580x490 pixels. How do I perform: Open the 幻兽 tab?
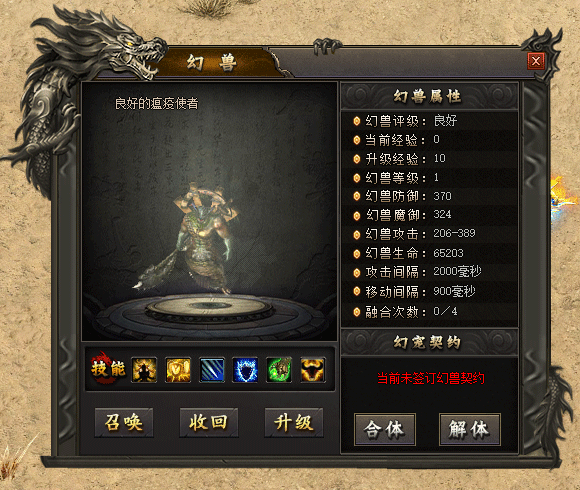tap(213, 62)
